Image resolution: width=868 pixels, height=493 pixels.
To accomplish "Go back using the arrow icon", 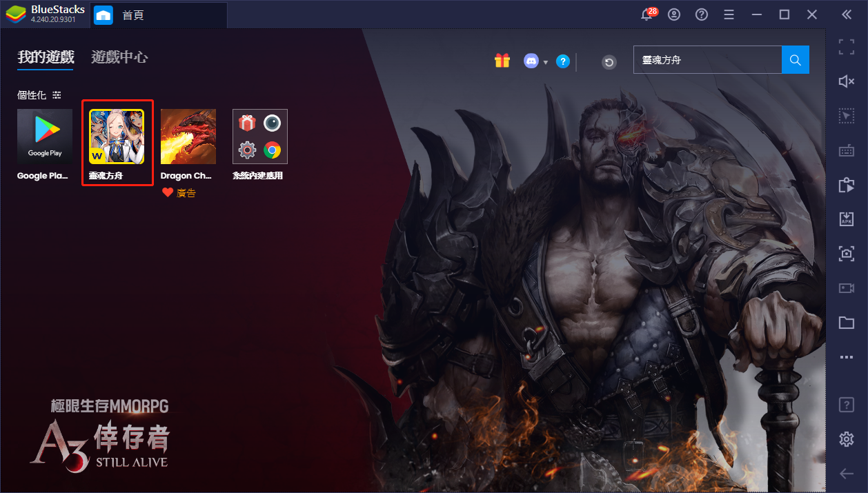I will (x=847, y=473).
